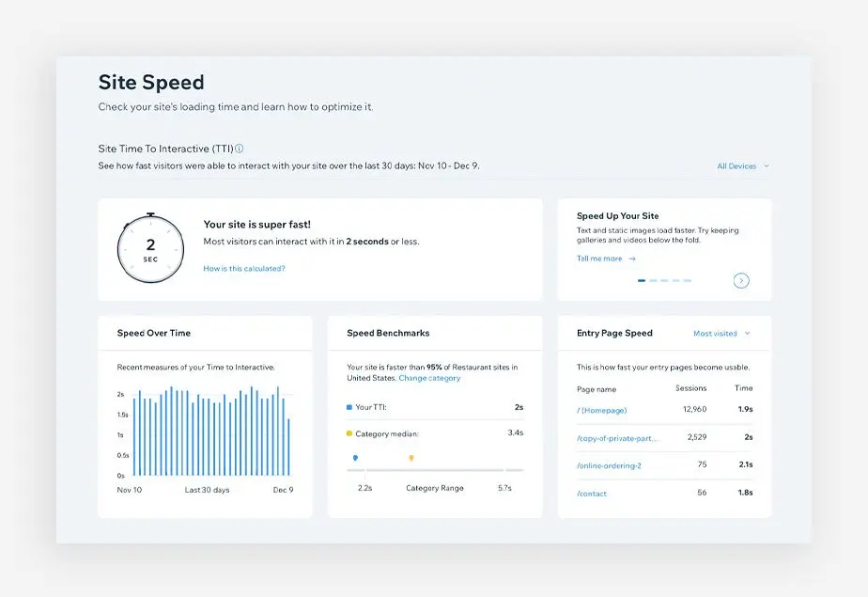Click chevron next to All Devices
The width and height of the screenshot is (868, 597).
pos(767,165)
